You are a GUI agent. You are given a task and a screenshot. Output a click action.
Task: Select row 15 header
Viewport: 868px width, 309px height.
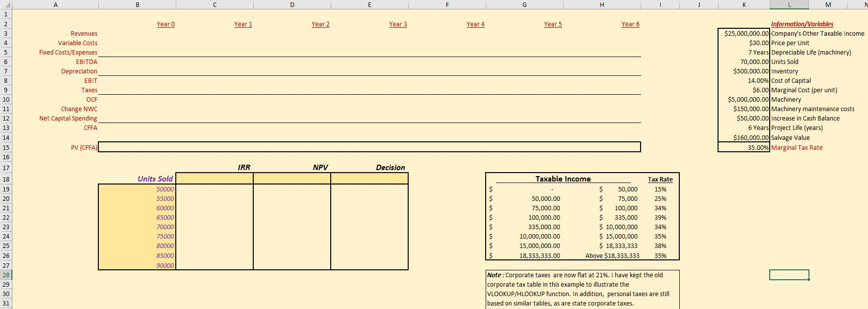click(6, 147)
